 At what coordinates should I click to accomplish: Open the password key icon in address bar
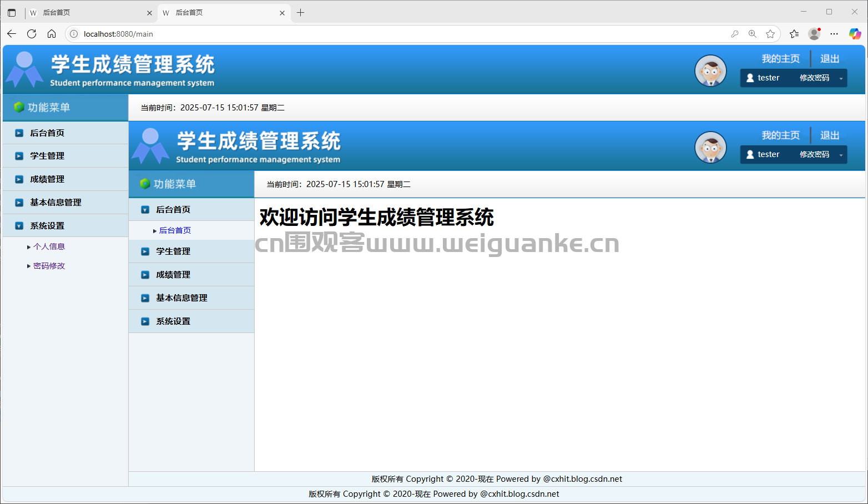[735, 34]
